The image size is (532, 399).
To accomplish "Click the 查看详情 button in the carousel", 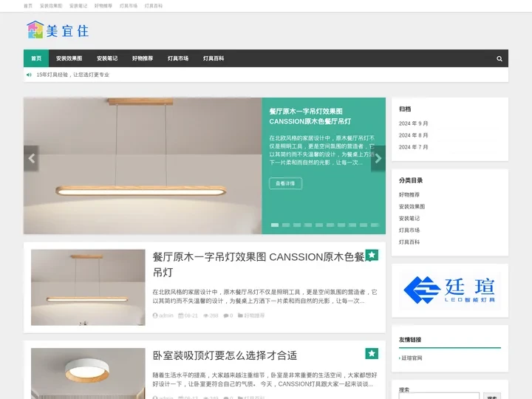I will point(285,183).
